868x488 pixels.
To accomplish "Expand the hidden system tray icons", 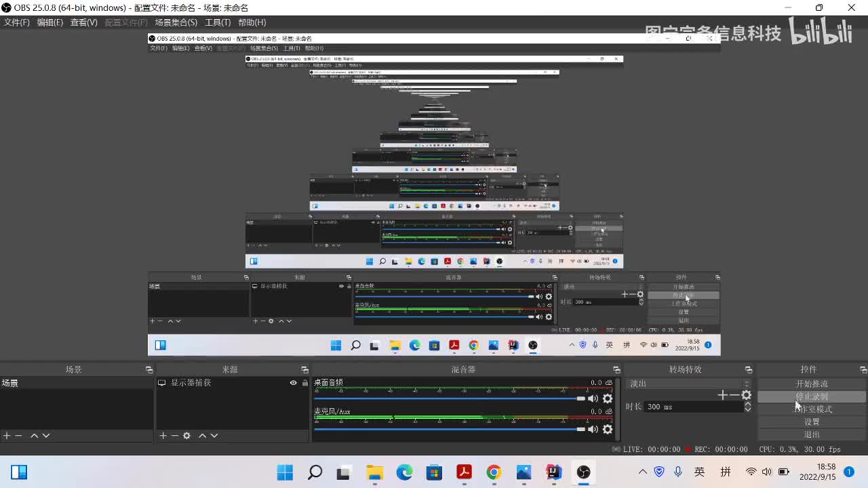I will tap(642, 472).
